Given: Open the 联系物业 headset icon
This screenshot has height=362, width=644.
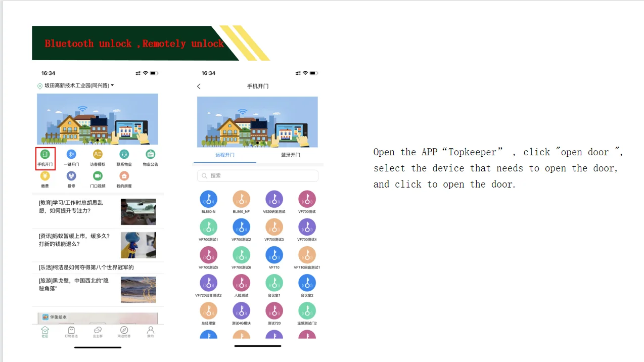Looking at the screenshot, I should (x=124, y=154).
